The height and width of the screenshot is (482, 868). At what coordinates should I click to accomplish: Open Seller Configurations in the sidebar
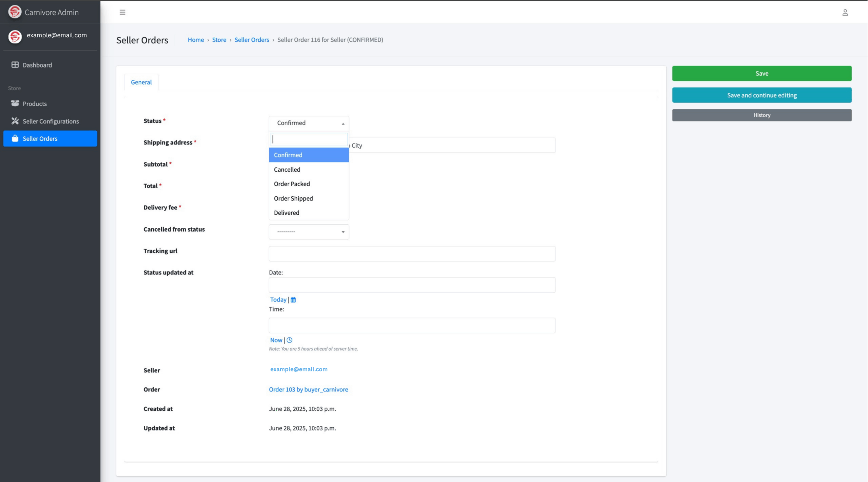pyautogui.click(x=50, y=121)
